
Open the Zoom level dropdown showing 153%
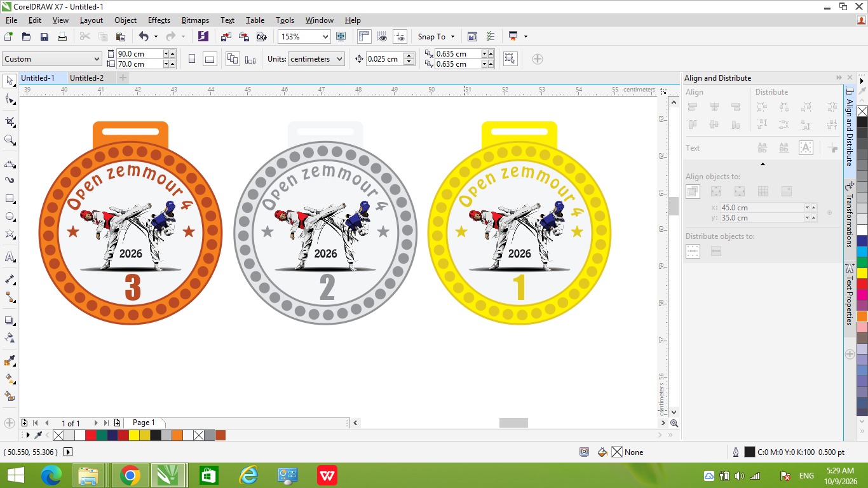point(325,37)
